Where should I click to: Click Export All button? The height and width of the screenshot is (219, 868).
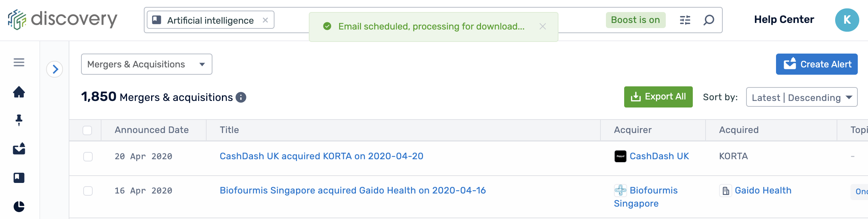pyautogui.click(x=658, y=97)
